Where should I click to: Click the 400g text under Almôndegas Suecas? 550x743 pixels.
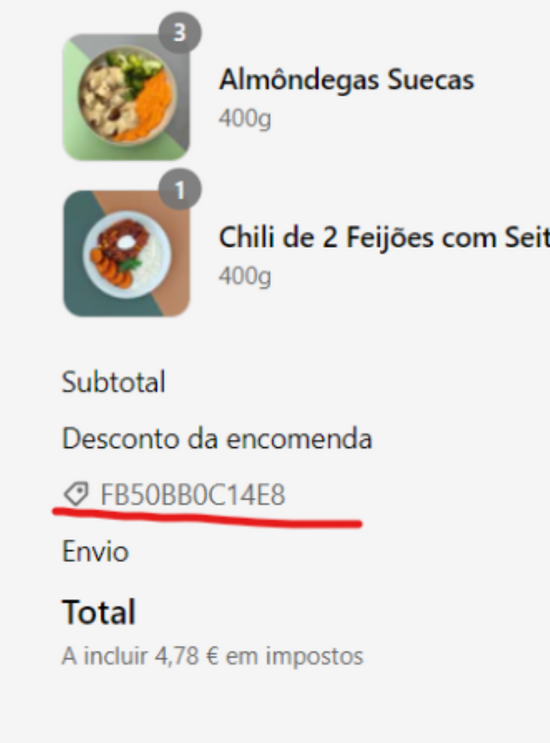coord(244,118)
